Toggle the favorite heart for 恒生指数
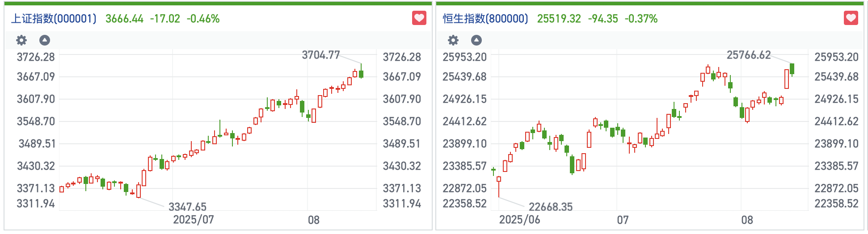Screen dimensions: 868x234 click(851, 18)
